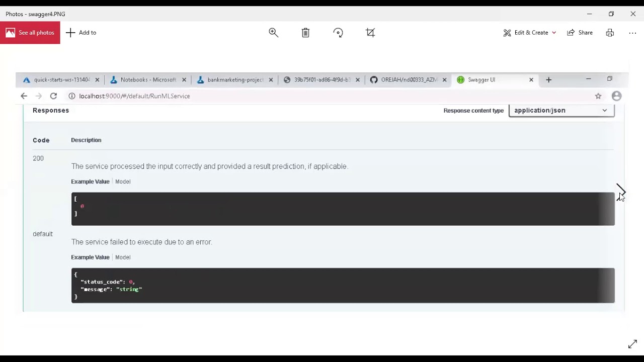The height and width of the screenshot is (362, 644).
Task: Open the Response content type dropdown
Action: pyautogui.click(x=561, y=111)
